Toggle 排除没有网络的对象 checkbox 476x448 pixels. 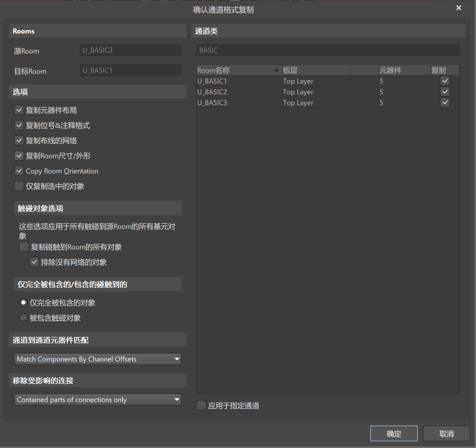(x=34, y=262)
